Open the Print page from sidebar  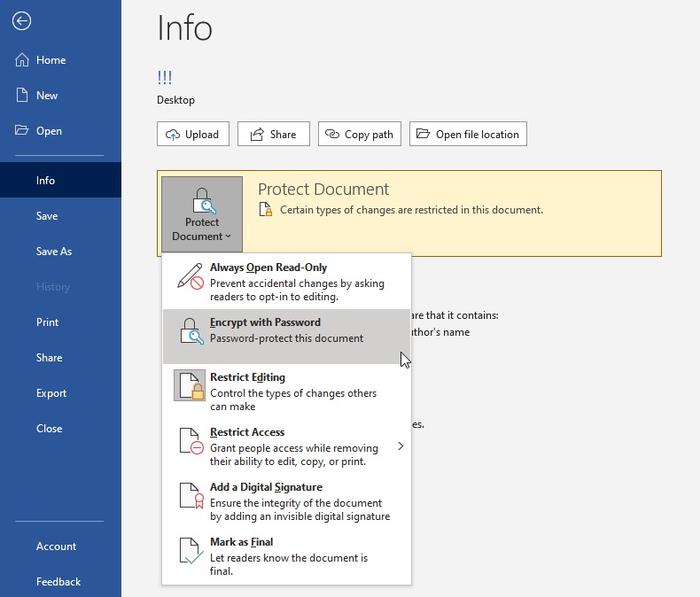[47, 322]
